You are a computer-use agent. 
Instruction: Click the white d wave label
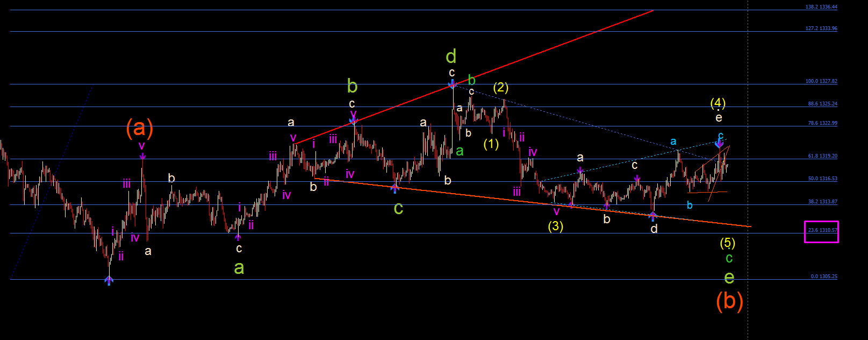pyautogui.click(x=654, y=229)
